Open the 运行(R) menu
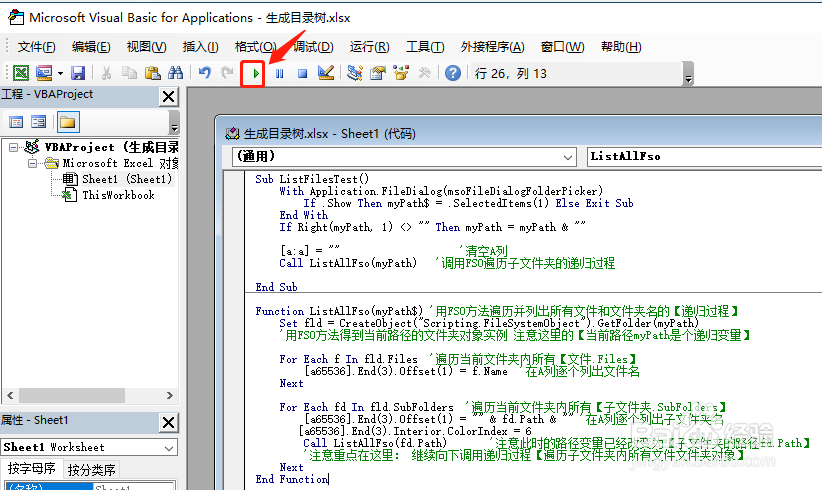This screenshot has width=822, height=490. click(x=370, y=47)
